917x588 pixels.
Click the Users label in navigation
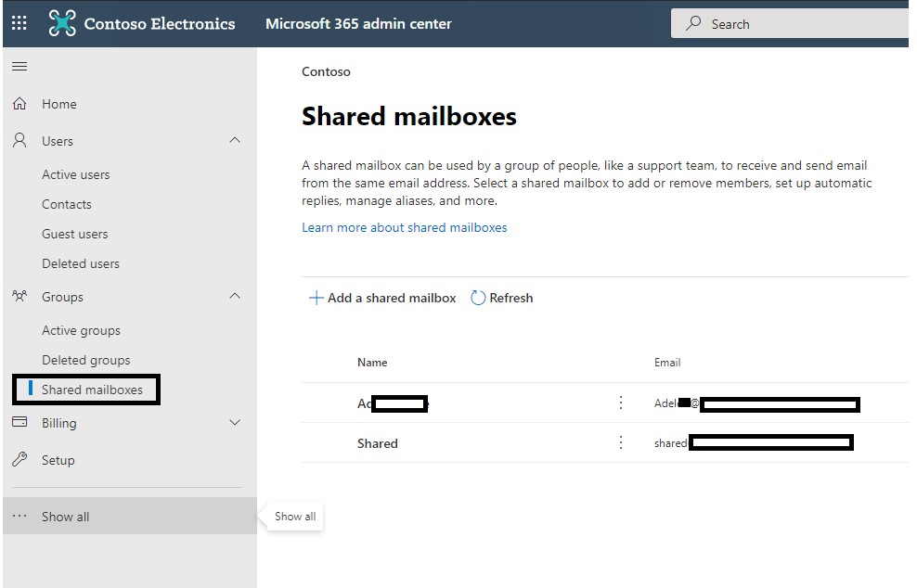(58, 141)
